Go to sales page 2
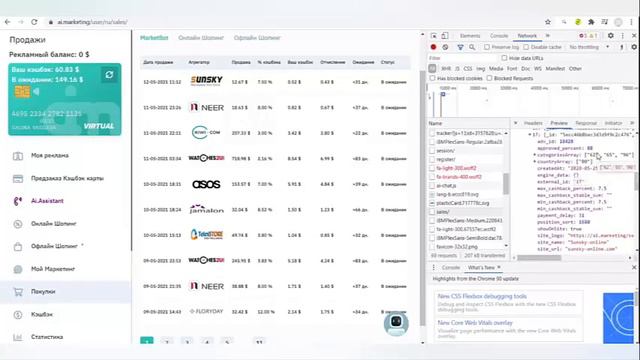This screenshot has width=640, height=360. 167,342
